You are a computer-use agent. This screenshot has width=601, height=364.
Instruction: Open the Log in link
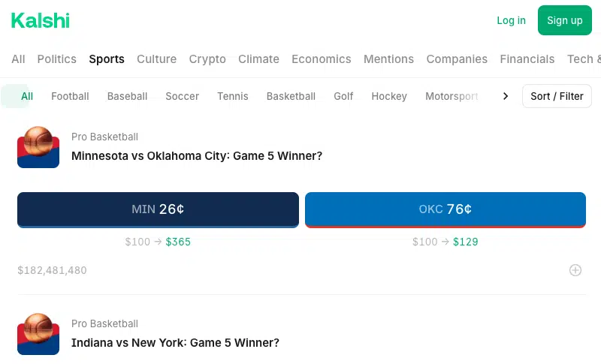click(511, 20)
